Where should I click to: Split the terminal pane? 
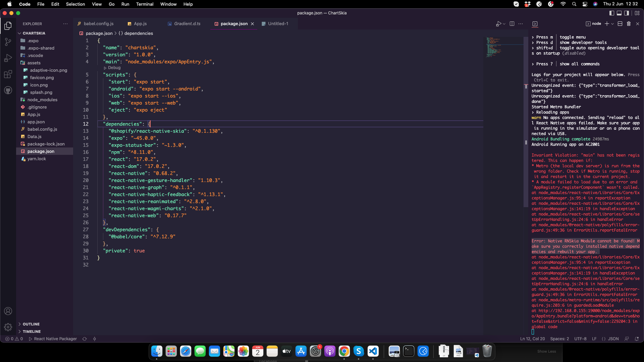click(x=620, y=24)
